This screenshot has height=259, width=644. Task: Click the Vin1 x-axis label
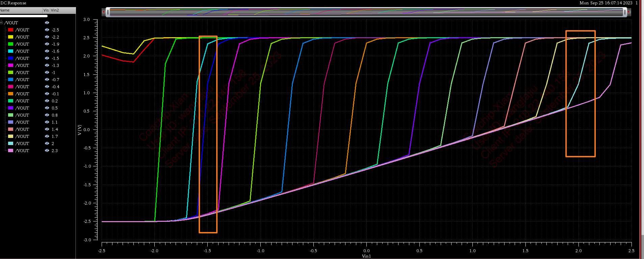366,256
